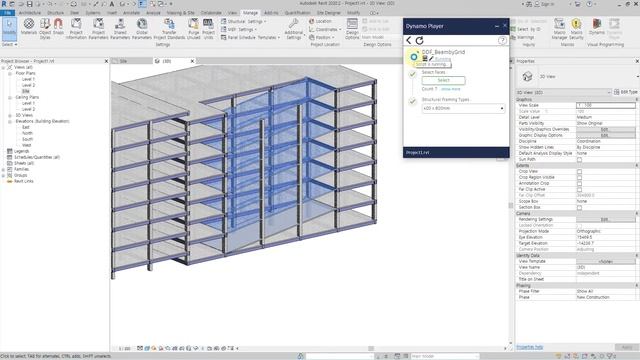Click the script inputs icon beside pencil
This screenshot has width=640, height=360.
tap(425, 59)
